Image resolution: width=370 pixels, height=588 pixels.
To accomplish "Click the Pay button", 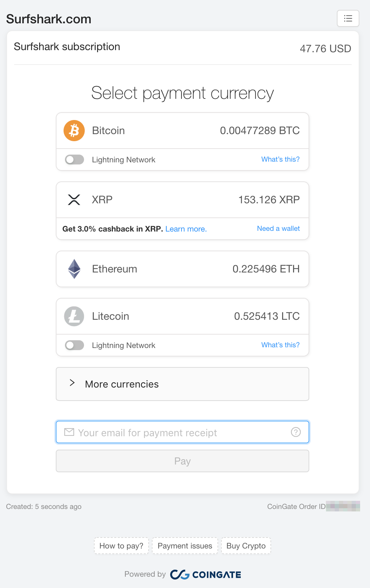I will 183,461.
